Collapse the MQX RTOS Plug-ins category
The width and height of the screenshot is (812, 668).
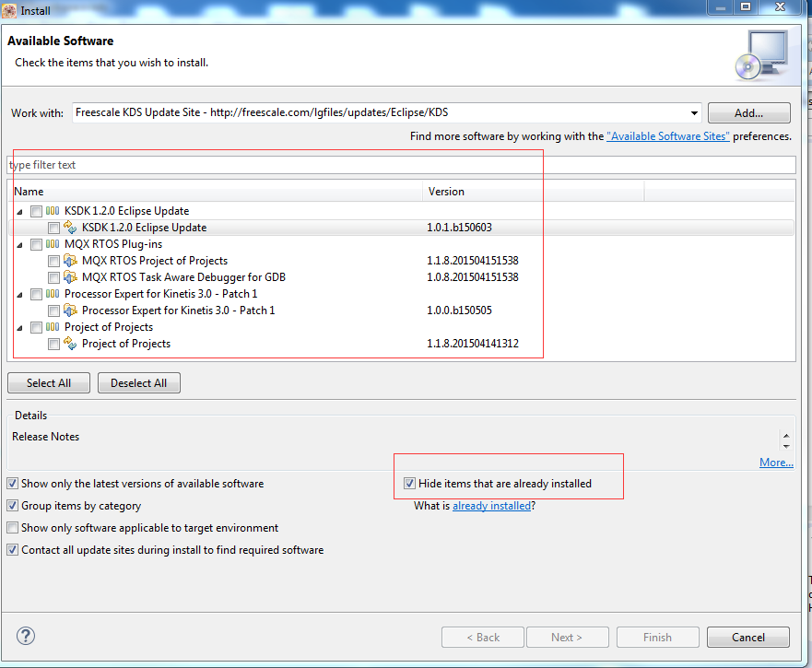point(19,245)
